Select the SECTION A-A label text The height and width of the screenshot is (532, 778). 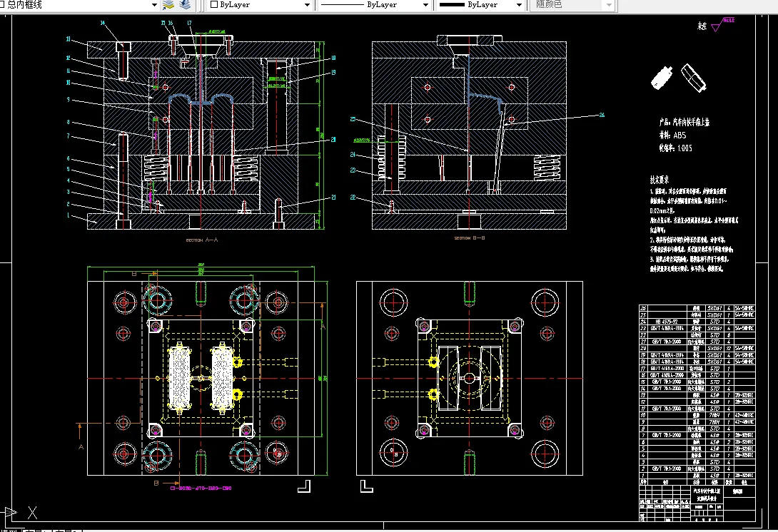coord(202,240)
